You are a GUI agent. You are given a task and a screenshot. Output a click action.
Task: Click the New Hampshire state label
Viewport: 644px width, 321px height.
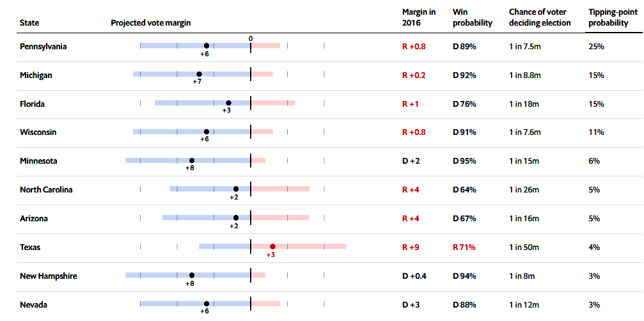49,276
